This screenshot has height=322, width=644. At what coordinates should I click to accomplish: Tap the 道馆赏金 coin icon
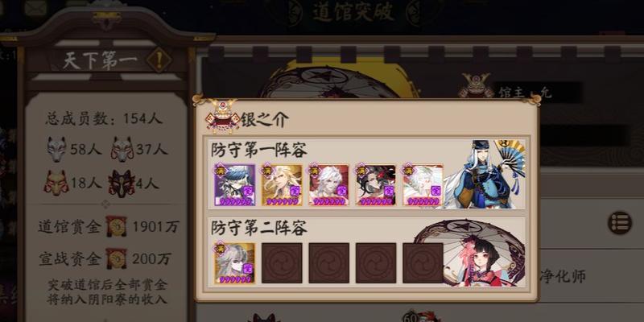[116, 226]
